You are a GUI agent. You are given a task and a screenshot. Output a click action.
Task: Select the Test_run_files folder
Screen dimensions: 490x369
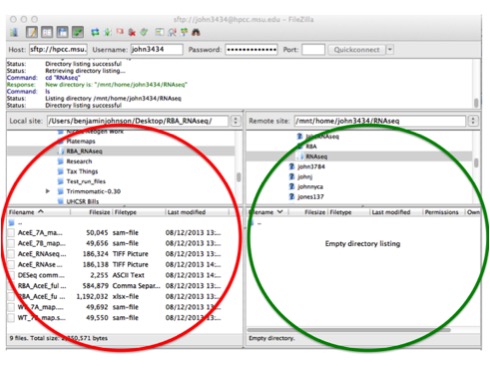[86, 181]
